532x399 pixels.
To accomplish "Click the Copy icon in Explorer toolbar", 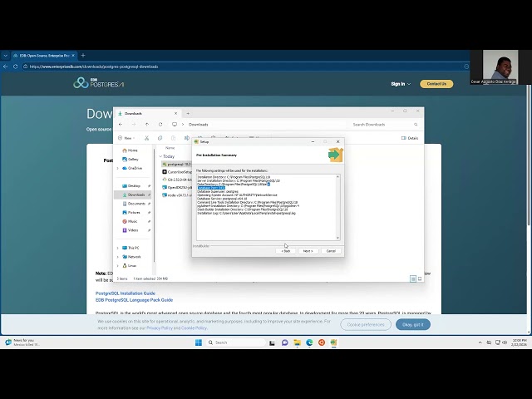I will 160,138.
